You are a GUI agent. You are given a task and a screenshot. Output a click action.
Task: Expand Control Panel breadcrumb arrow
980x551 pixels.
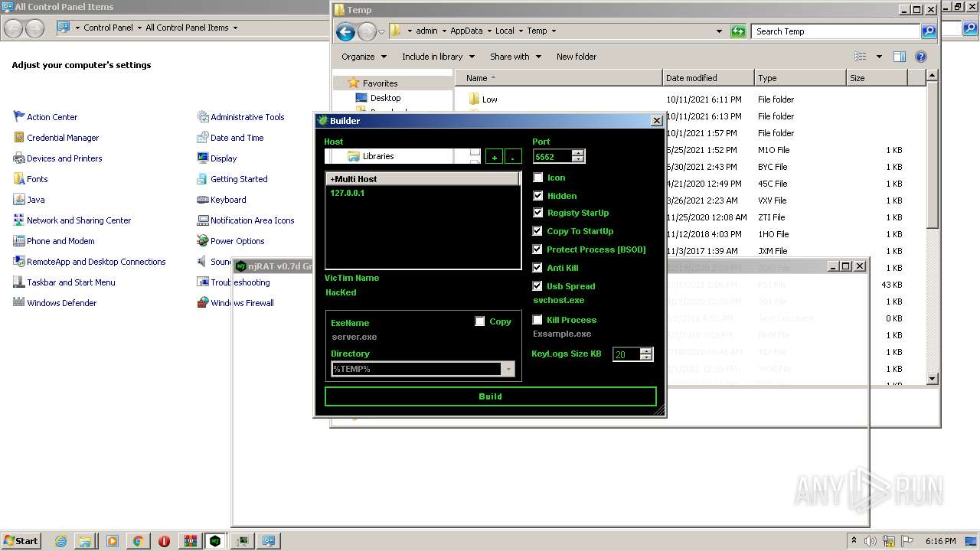(139, 28)
